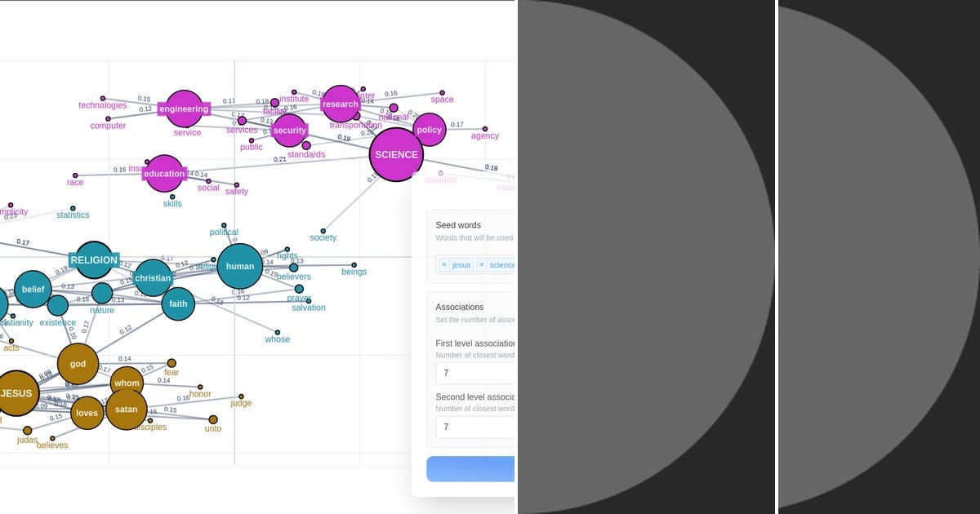Viewport: 980px width, 514px height.
Task: Remove the jesus seed word tag
Action: tap(444, 264)
